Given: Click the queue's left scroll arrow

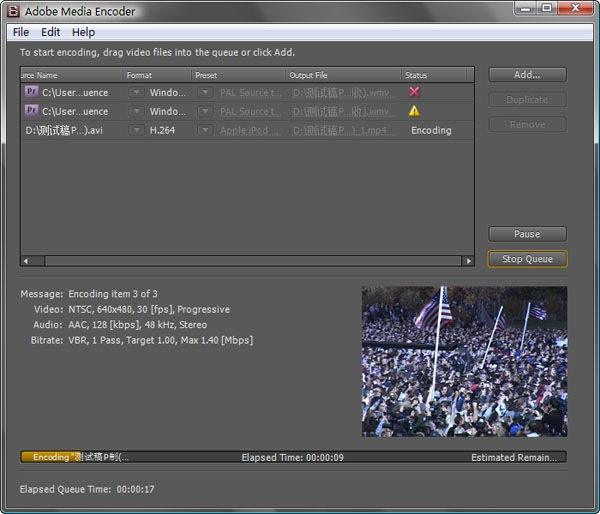Looking at the screenshot, I should pyautogui.click(x=26, y=261).
